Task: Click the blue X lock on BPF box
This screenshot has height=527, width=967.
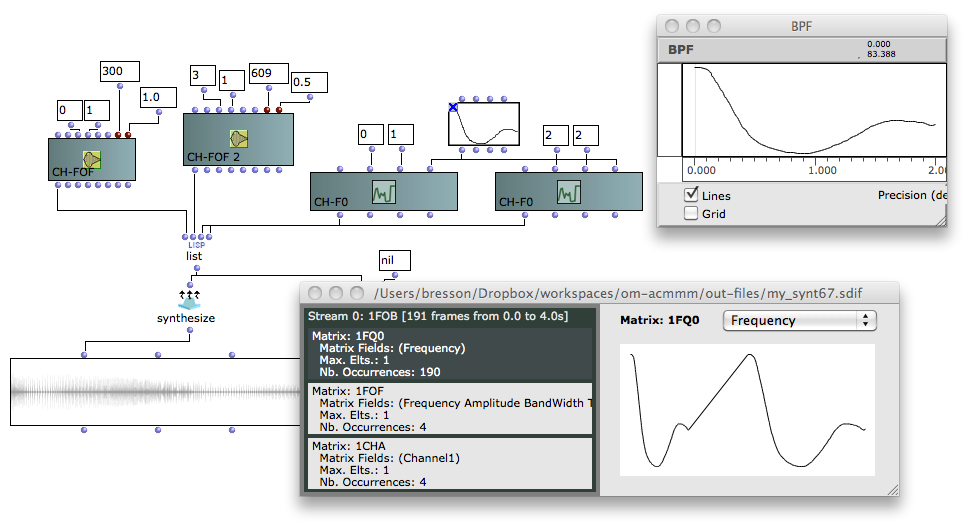Action: pos(453,107)
